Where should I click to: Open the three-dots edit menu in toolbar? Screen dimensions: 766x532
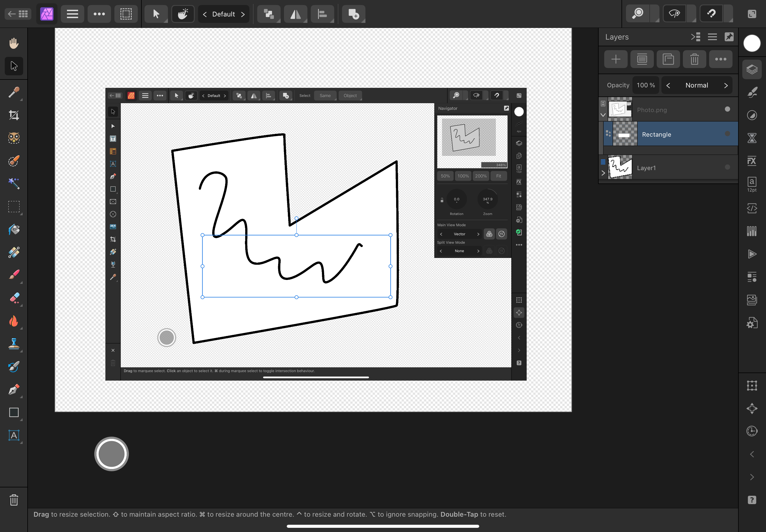click(99, 14)
